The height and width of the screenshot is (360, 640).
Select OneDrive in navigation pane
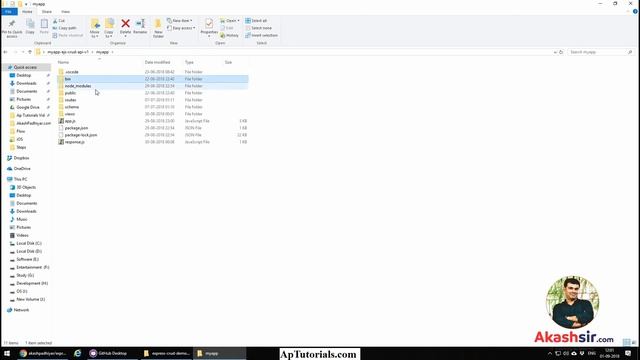coord(22,168)
